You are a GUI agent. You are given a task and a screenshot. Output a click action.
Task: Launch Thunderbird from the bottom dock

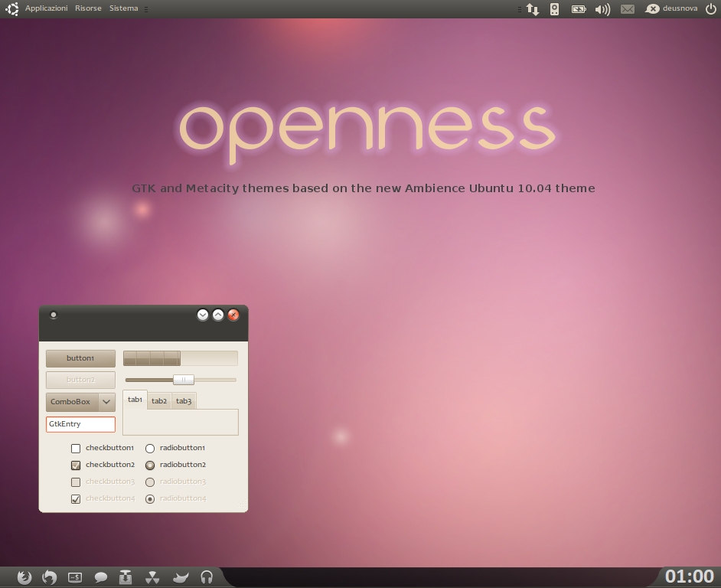49,577
